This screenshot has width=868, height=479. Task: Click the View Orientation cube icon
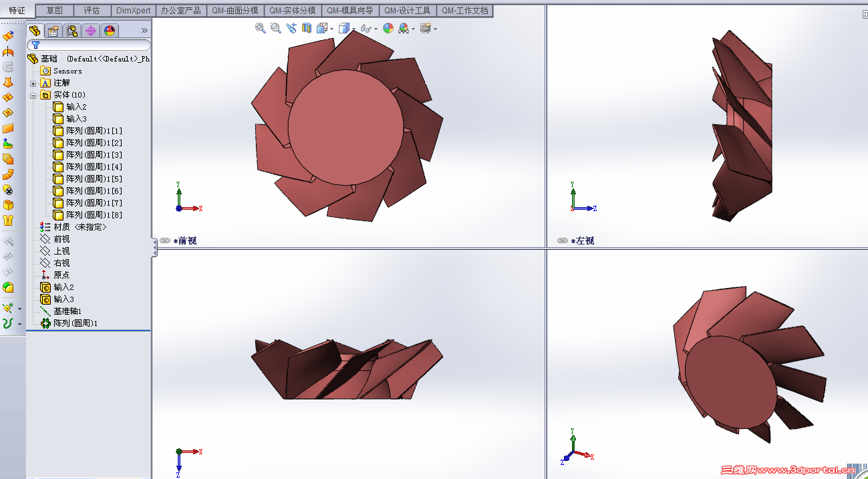click(321, 28)
